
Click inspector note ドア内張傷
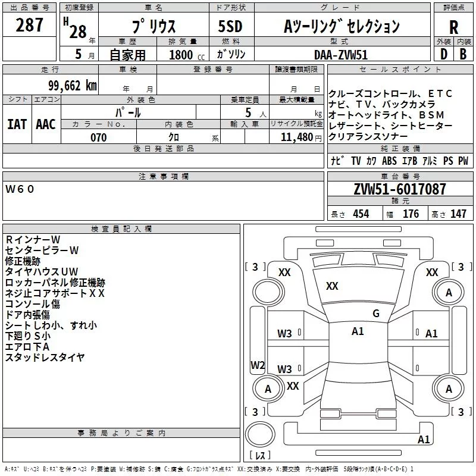coord(28,315)
